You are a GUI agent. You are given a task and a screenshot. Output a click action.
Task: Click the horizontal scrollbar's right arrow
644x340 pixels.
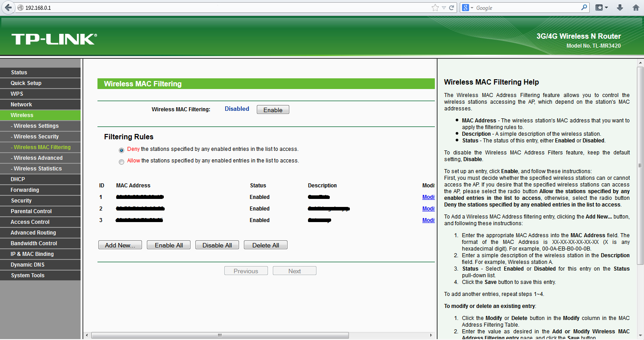pos(431,336)
